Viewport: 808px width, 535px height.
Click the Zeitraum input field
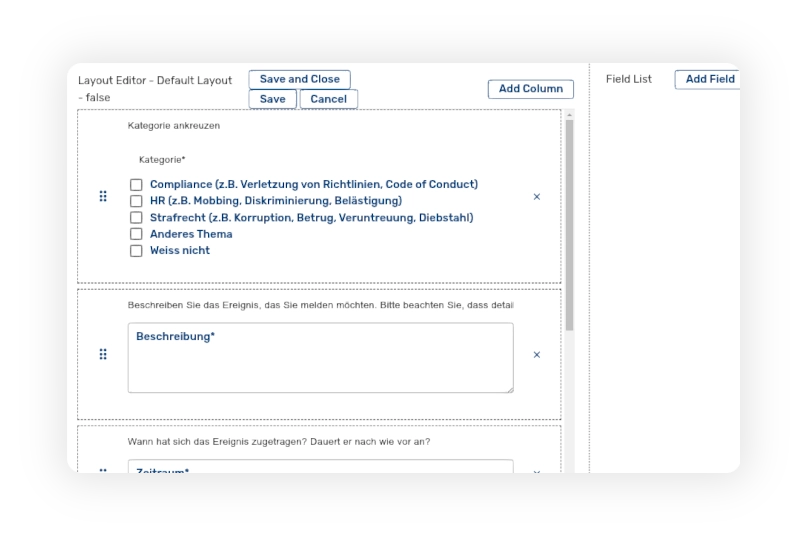pos(320,467)
